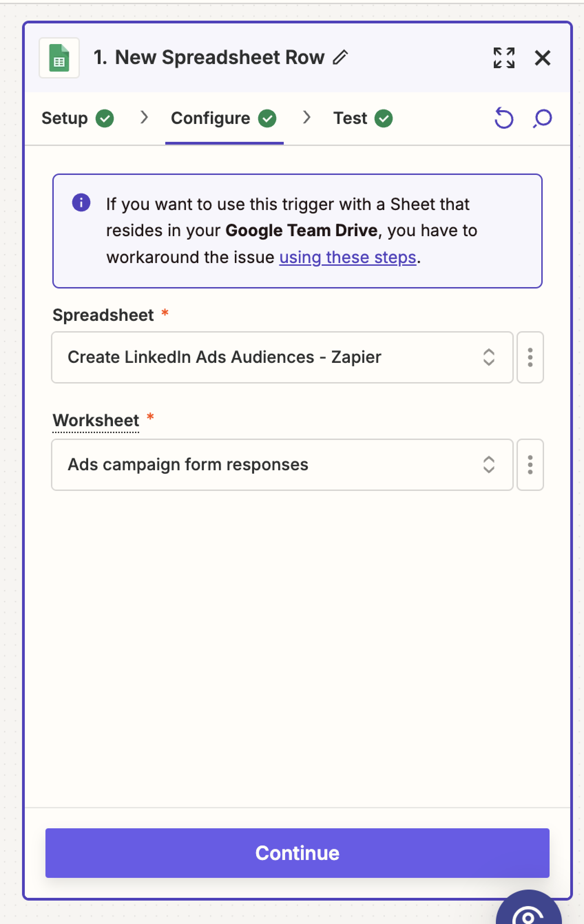The width and height of the screenshot is (584, 924).
Task: Click the up-down arrows in Spreadsheet field
Action: click(489, 357)
